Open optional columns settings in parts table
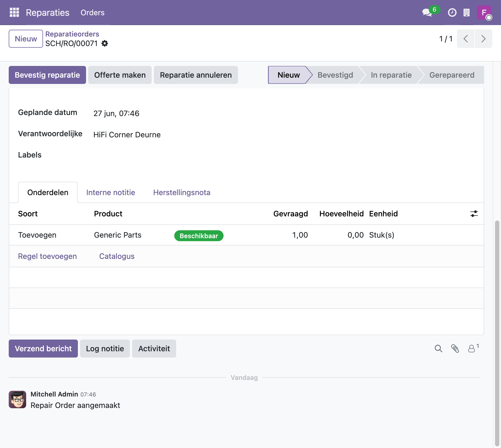The width and height of the screenshot is (501, 448). (474, 214)
